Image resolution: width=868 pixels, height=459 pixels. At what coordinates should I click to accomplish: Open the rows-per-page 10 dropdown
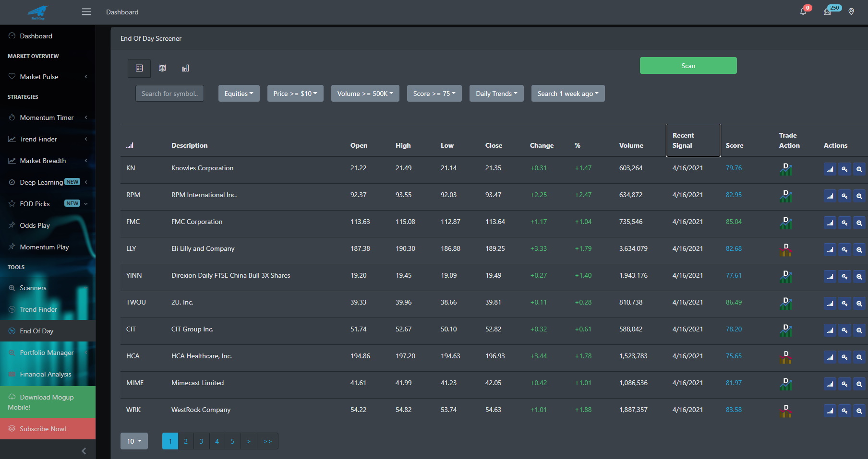point(134,441)
